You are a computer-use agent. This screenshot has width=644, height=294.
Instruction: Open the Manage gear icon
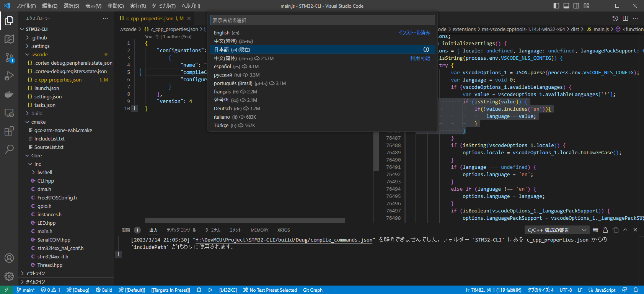point(9,276)
